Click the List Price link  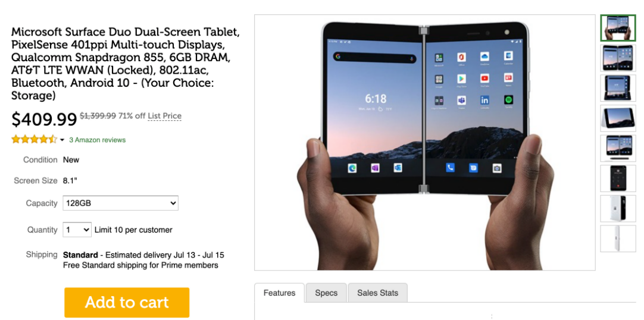coord(164,116)
